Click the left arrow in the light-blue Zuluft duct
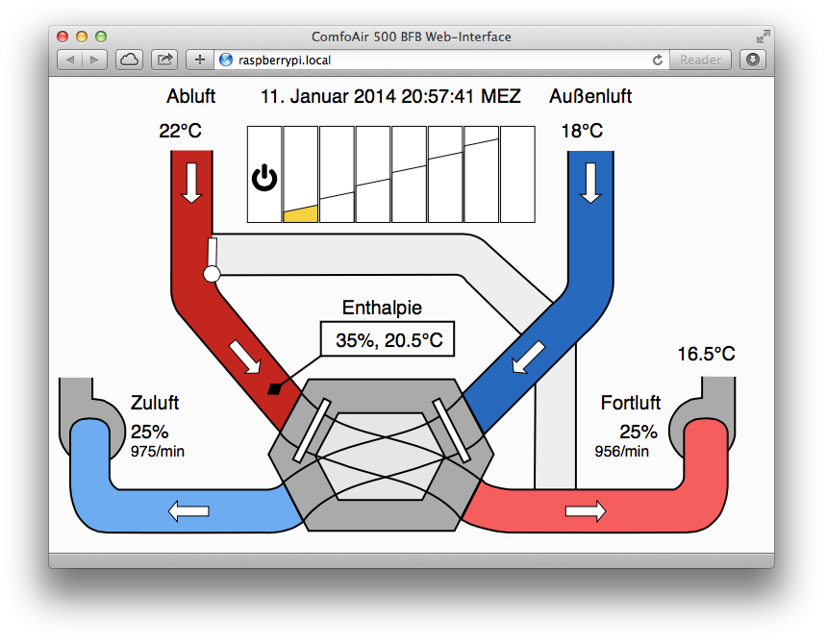Viewport: 827px width, 644px height. [x=188, y=510]
